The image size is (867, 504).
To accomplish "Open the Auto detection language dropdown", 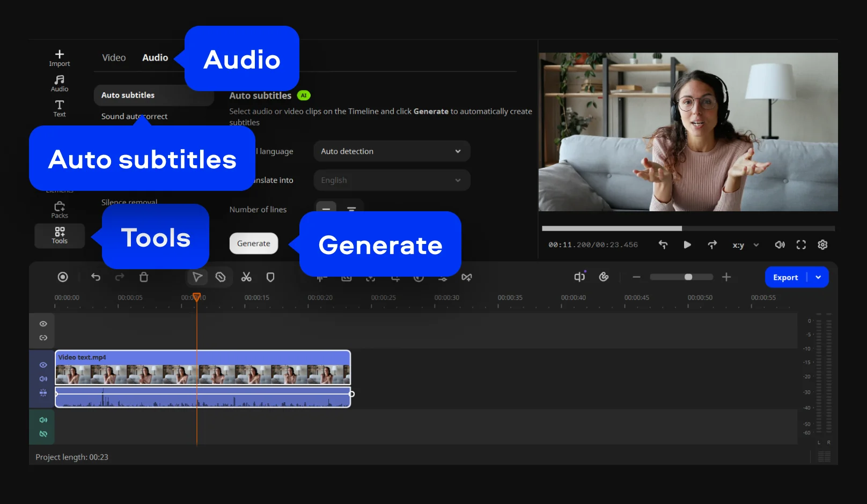I will [x=392, y=152].
